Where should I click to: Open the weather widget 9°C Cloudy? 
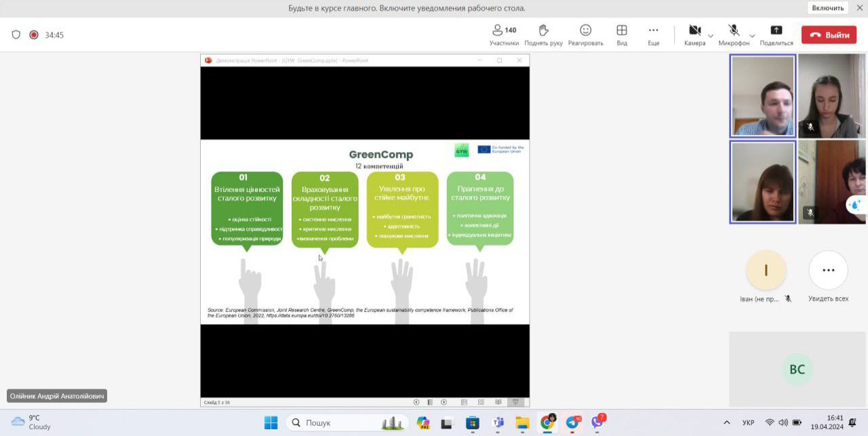31,422
